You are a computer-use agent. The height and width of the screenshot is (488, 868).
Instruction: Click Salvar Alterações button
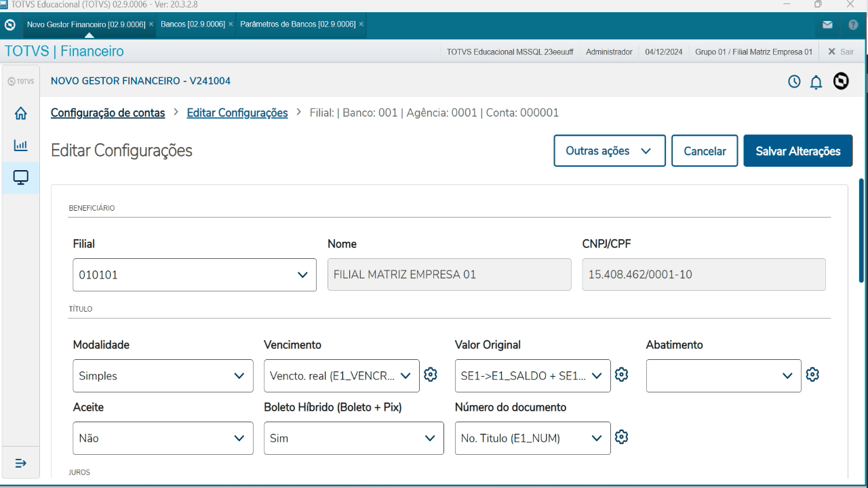pyautogui.click(x=798, y=151)
